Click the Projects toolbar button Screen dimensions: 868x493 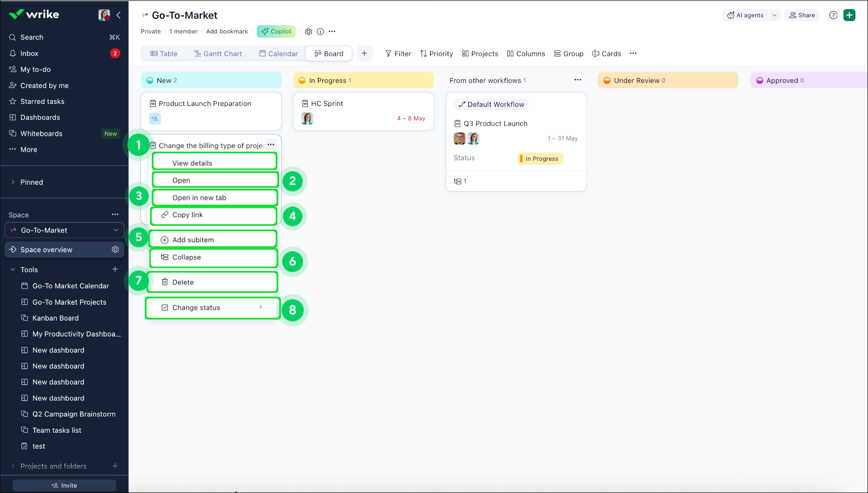480,54
